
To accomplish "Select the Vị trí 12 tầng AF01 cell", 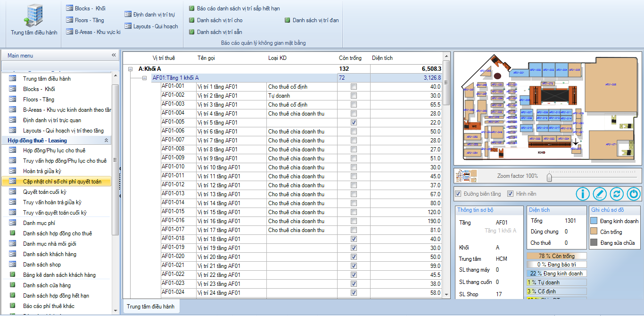I will tap(231, 185).
